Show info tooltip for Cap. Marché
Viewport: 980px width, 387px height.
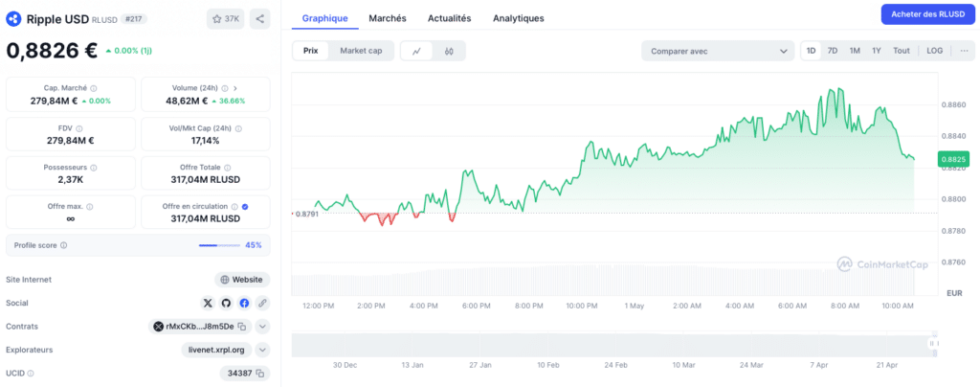tap(94, 89)
